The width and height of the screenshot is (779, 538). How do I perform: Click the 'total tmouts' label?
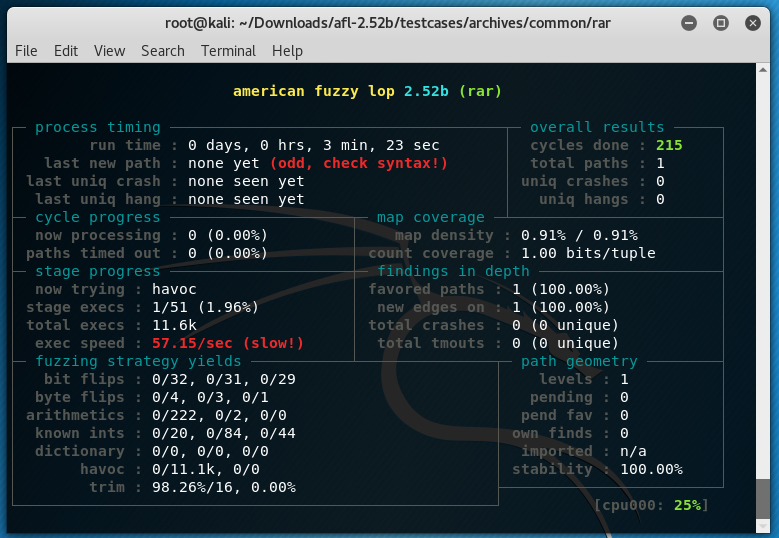click(x=430, y=343)
